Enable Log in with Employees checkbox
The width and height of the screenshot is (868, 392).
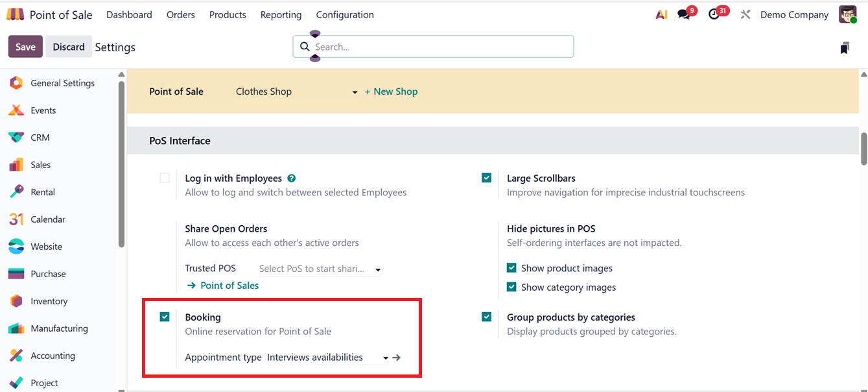click(165, 178)
